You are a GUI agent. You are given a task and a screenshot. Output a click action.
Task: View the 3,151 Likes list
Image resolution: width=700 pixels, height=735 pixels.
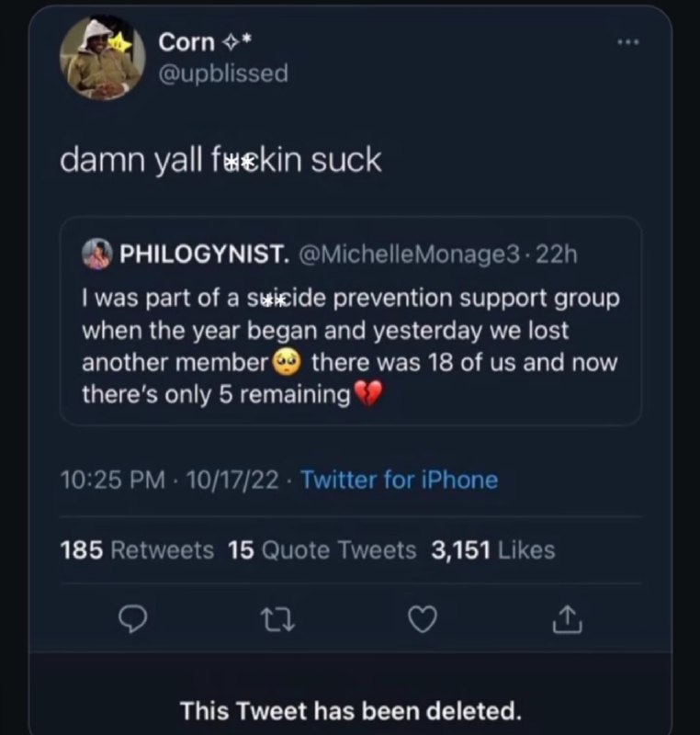[x=493, y=549]
